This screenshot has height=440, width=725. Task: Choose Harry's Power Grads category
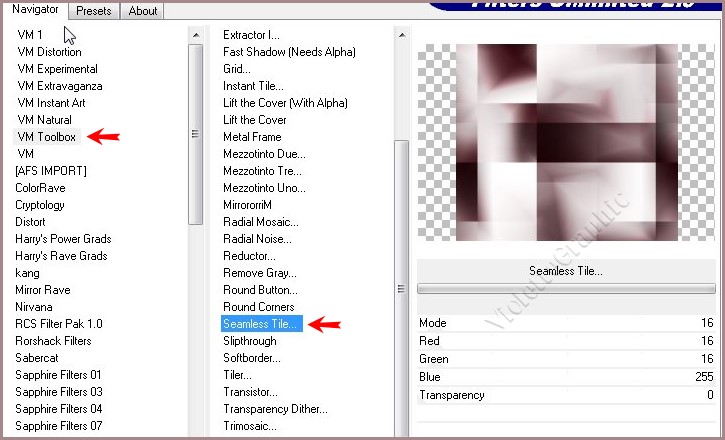(x=63, y=239)
